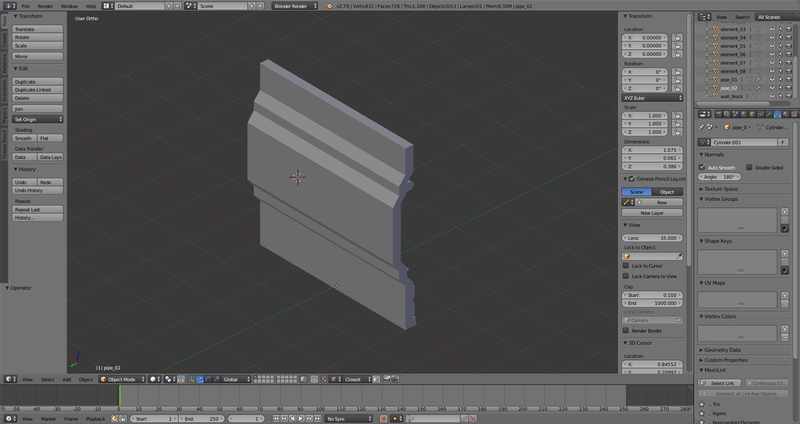Open the Closest snap target dropdown
The image size is (800, 424).
tap(358, 379)
